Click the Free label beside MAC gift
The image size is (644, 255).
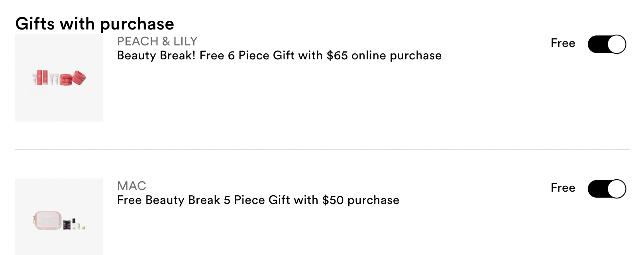563,188
